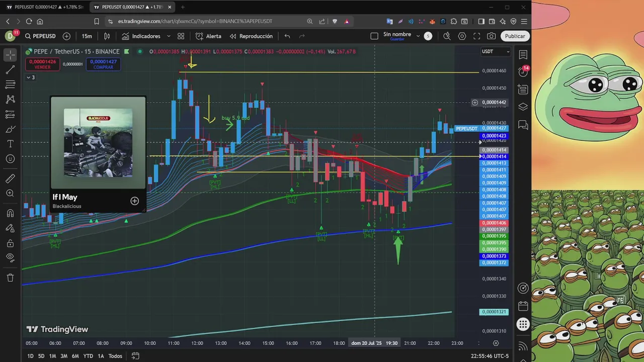The image size is (644, 362).
Task: Start Reproducción bar replay
Action: point(251,36)
